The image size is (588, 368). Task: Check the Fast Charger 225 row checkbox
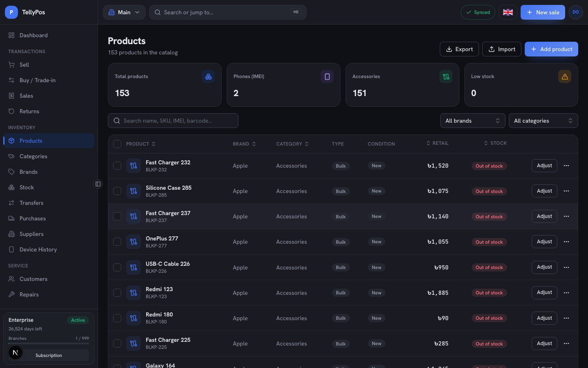tap(117, 343)
